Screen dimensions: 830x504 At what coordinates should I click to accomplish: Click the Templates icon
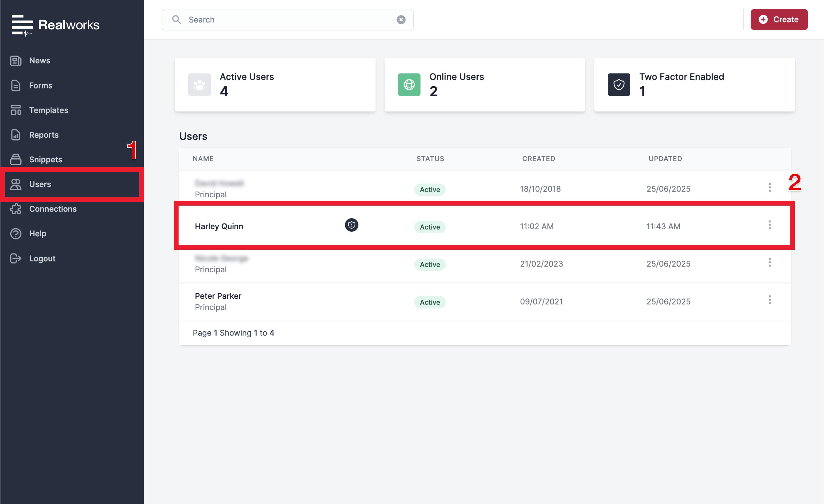click(x=16, y=110)
